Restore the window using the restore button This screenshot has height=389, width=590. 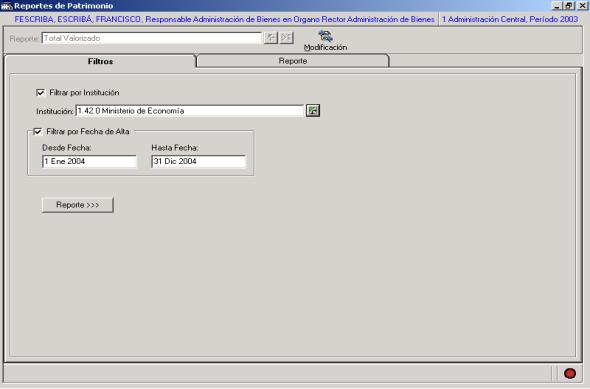click(x=569, y=5)
